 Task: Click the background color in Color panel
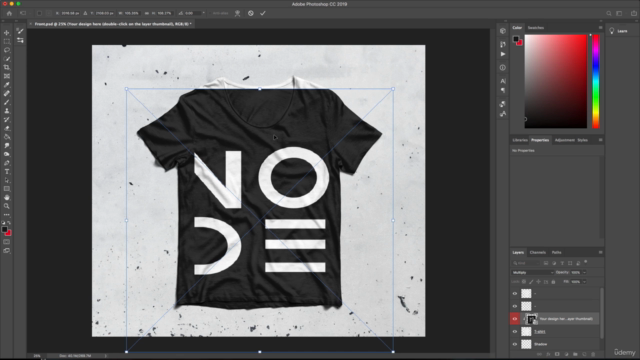[x=520, y=42]
